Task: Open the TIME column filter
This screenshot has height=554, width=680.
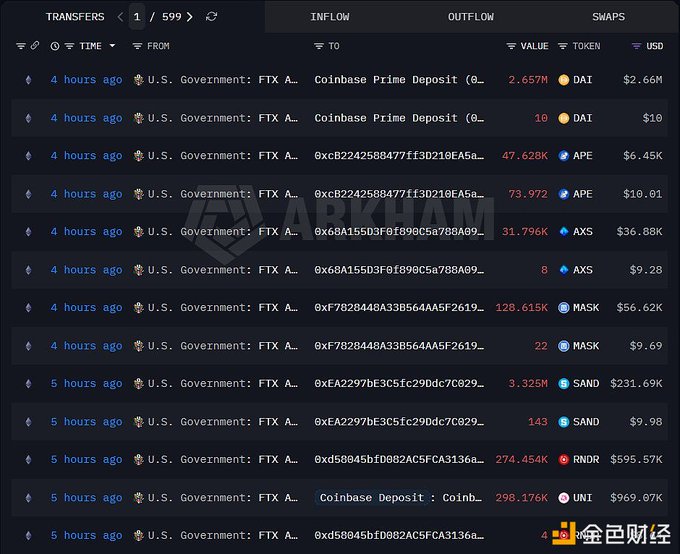Action: (x=69, y=46)
